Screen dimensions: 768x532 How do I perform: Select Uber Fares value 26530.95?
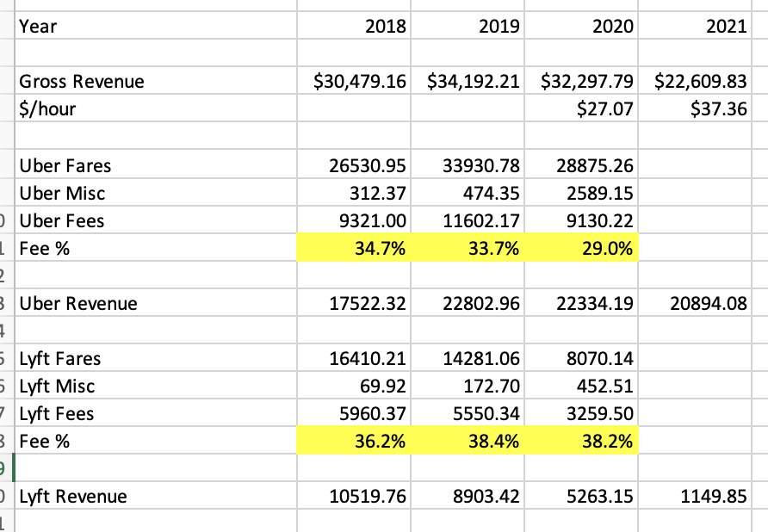click(x=354, y=165)
